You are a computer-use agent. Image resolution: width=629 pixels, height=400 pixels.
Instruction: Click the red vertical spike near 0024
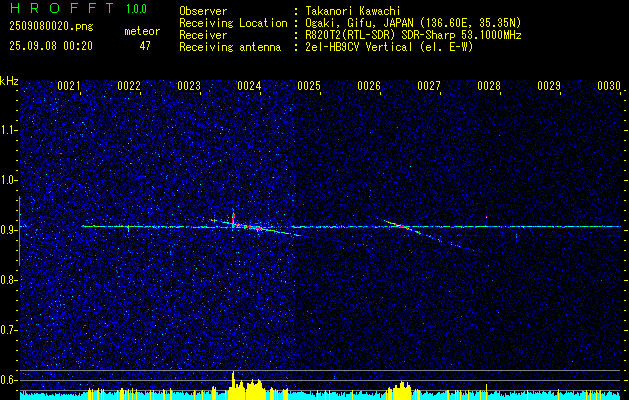[233, 219]
